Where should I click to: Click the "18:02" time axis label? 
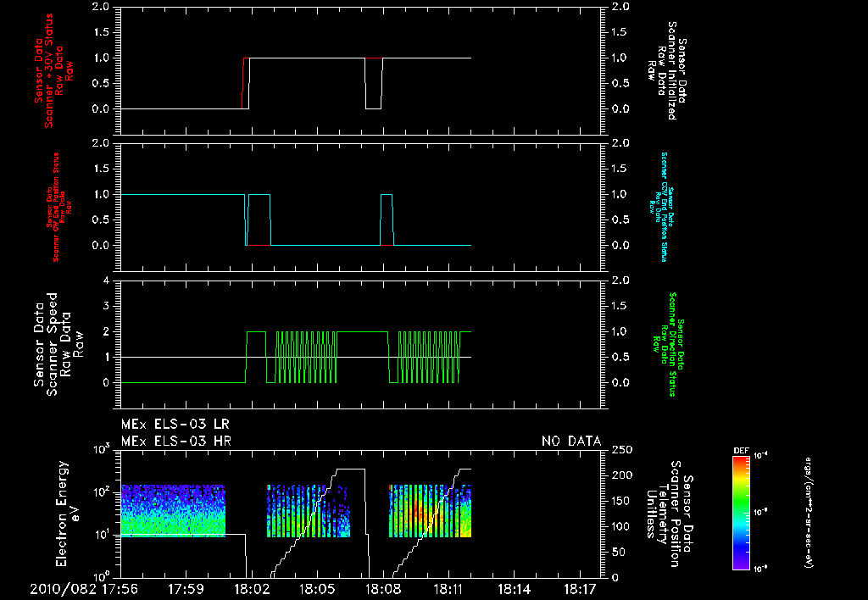click(x=251, y=589)
